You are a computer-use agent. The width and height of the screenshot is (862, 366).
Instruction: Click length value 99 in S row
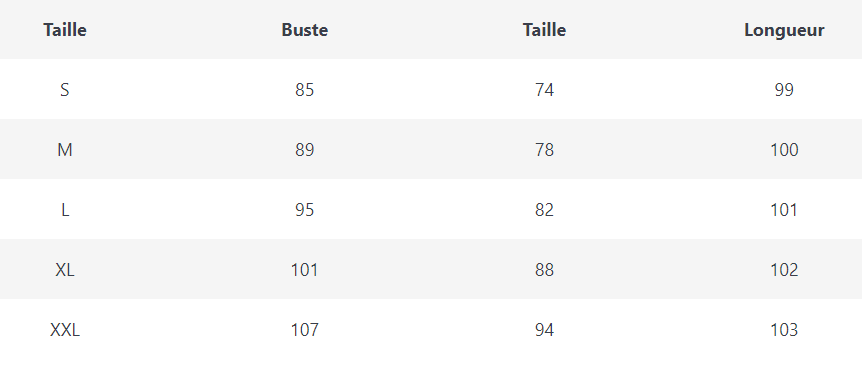[x=784, y=90]
